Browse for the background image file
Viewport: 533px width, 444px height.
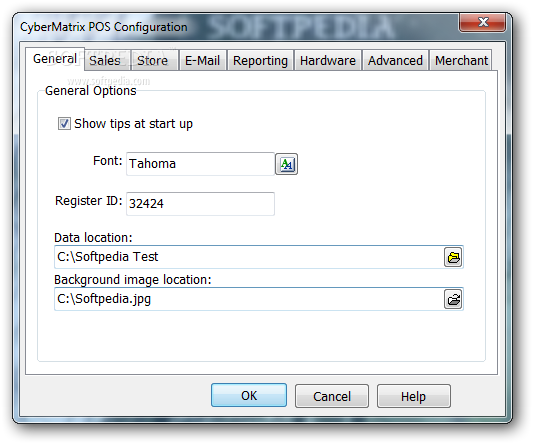[453, 300]
